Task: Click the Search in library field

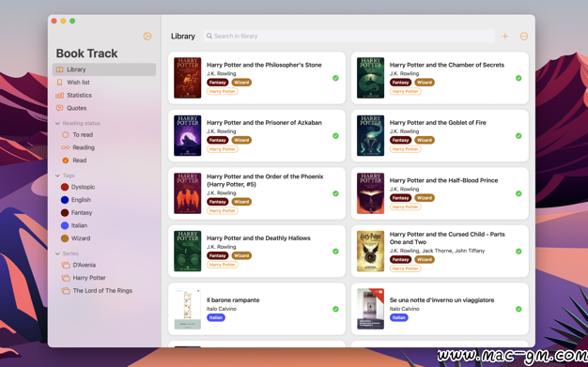Action: (348, 36)
